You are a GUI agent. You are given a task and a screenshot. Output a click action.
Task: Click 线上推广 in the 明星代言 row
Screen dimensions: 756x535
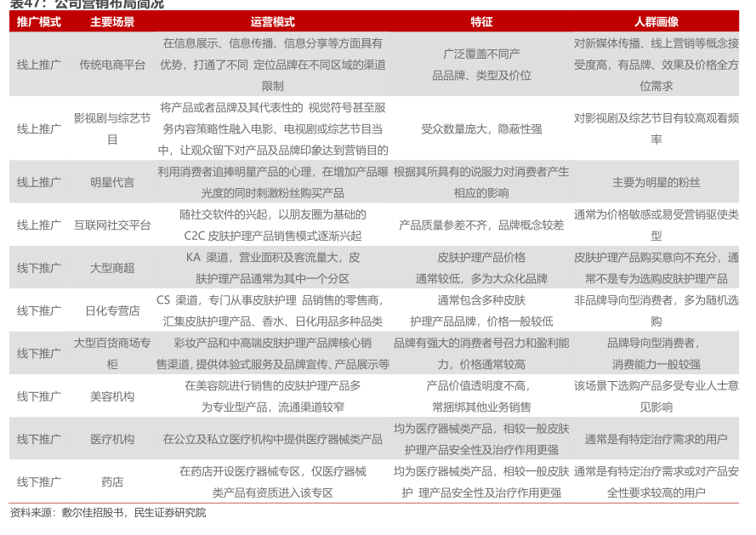(x=39, y=182)
